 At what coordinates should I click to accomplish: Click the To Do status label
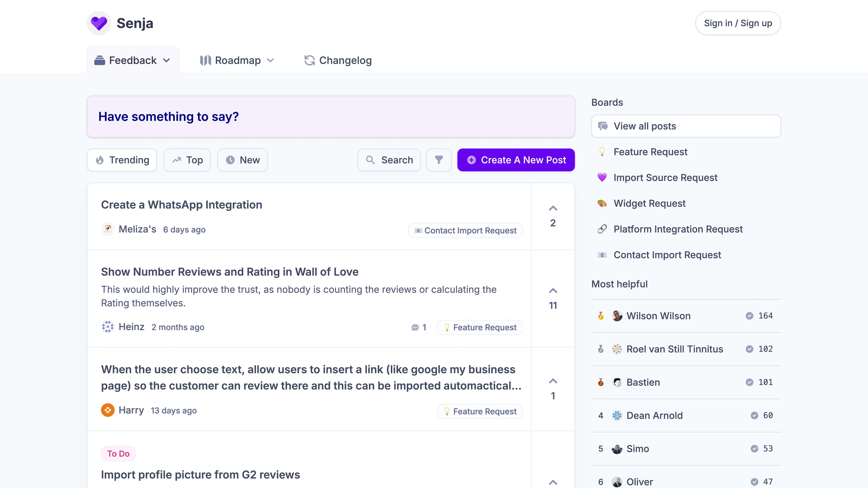(x=118, y=454)
